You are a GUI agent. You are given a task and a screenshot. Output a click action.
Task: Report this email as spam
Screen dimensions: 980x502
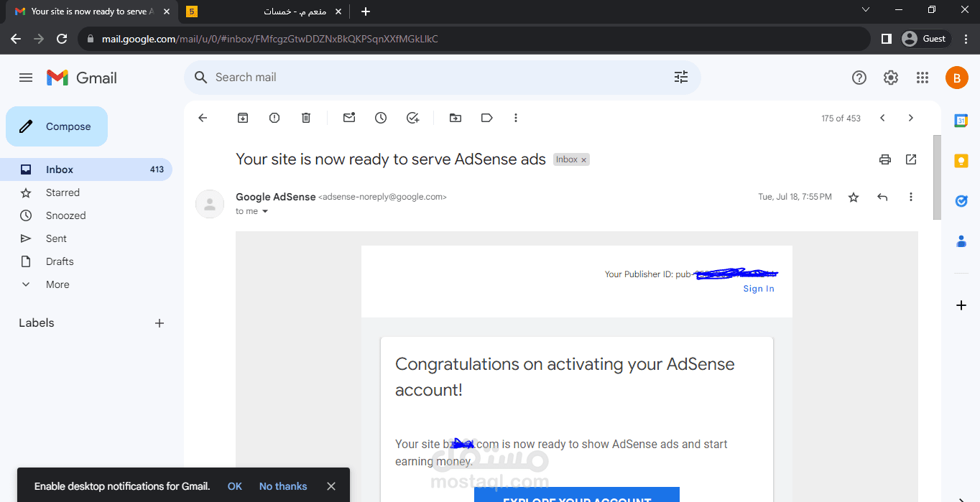(274, 118)
